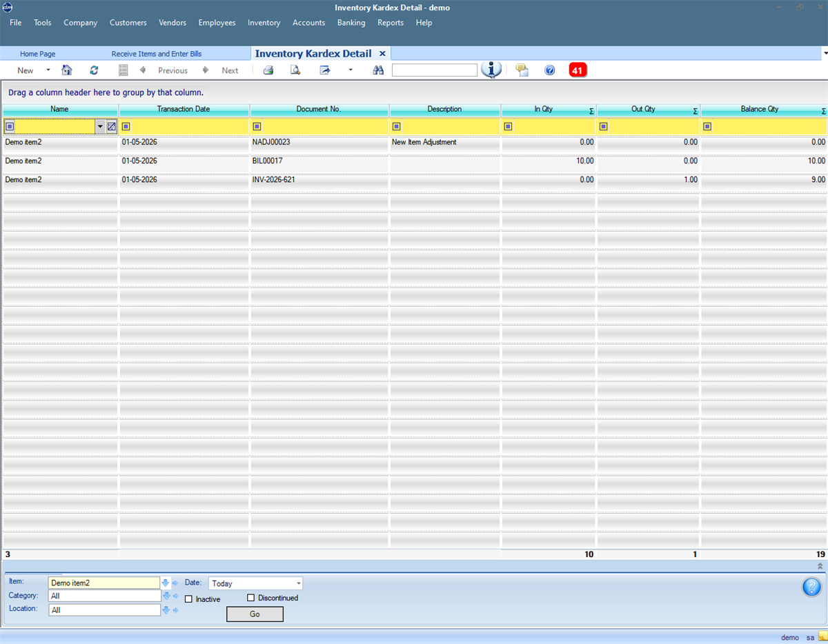Click the Home icon in the toolbar
828x644 pixels.
click(67, 70)
